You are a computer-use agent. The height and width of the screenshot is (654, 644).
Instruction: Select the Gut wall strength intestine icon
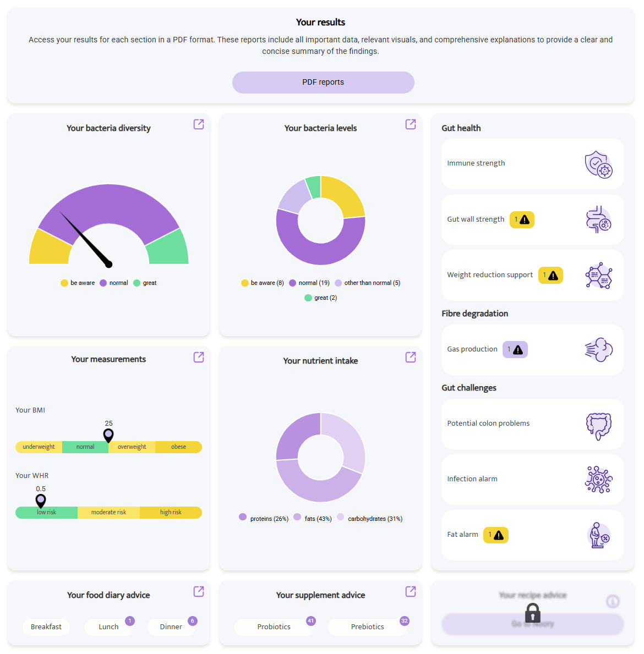tap(600, 219)
